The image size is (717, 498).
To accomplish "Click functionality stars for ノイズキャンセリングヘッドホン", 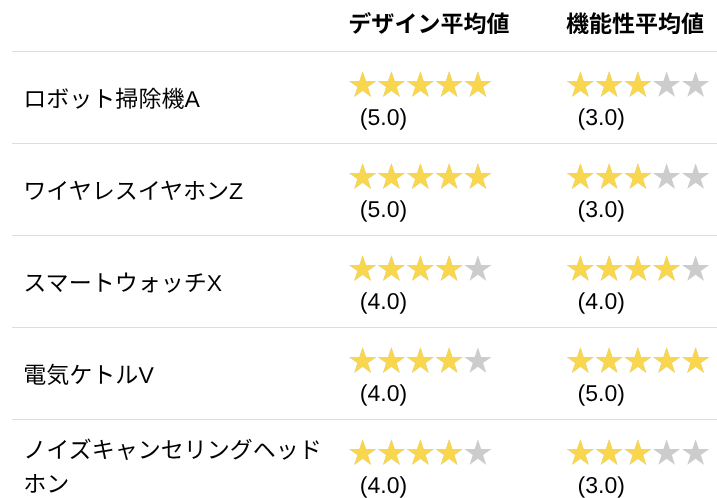I will pyautogui.click(x=637, y=453).
